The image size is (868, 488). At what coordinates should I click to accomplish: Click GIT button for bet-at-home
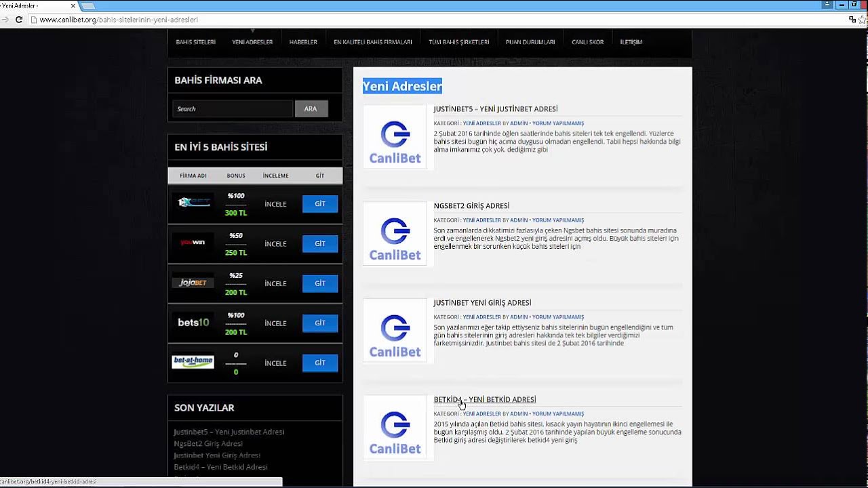[320, 363]
